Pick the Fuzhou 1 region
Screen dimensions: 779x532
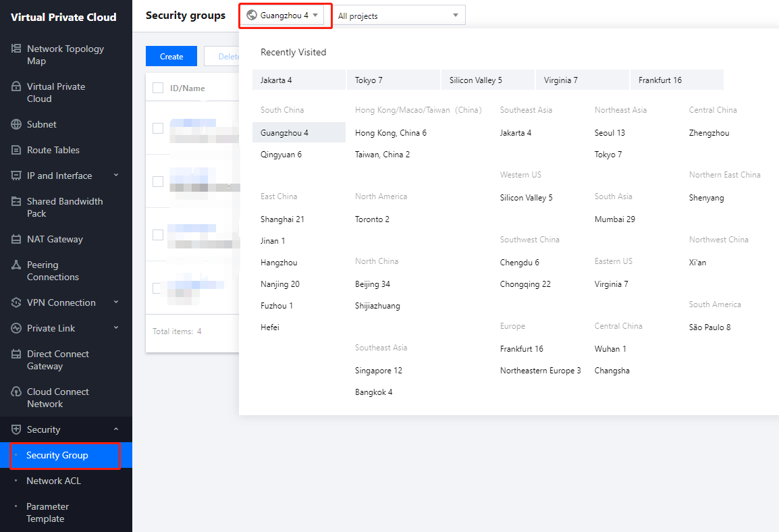click(x=277, y=305)
